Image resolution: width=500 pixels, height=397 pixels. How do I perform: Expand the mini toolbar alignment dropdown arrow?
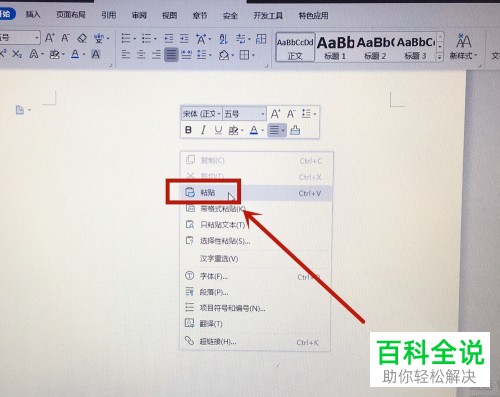pyautogui.click(x=283, y=130)
